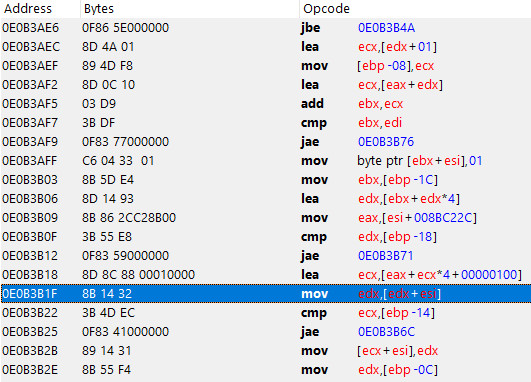The height and width of the screenshot is (382, 531).
Task: Click bytes 8B 86 2CC28B00
Action: (129, 217)
